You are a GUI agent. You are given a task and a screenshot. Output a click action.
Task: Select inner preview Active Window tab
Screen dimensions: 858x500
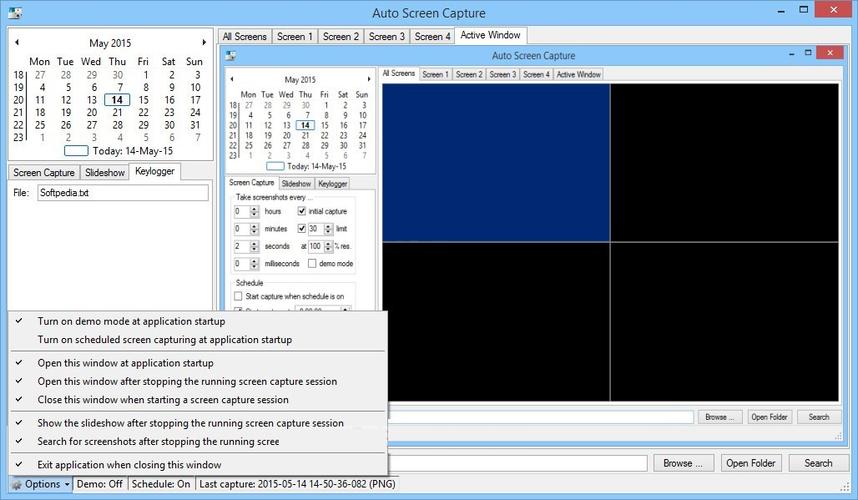(578, 74)
